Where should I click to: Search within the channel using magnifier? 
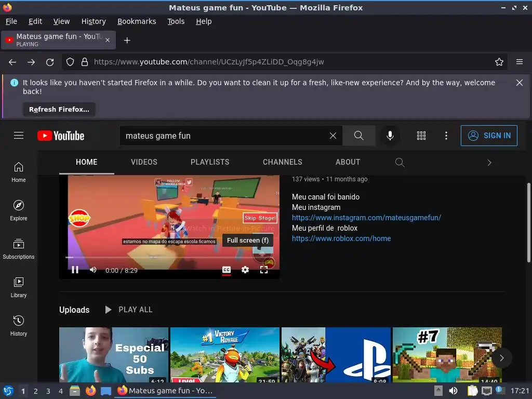click(400, 163)
